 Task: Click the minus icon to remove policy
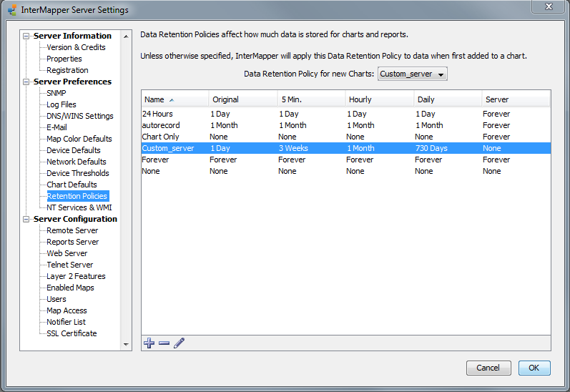coord(164,343)
